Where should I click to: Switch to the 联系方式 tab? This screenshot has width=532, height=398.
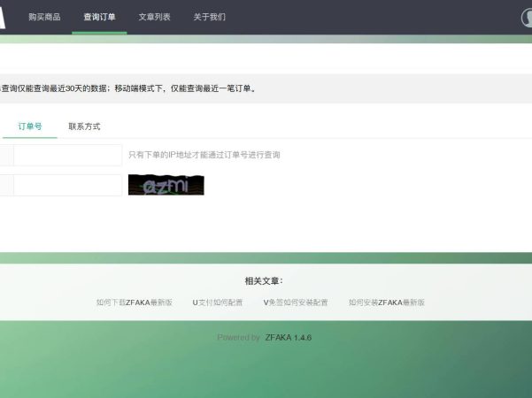[84, 126]
